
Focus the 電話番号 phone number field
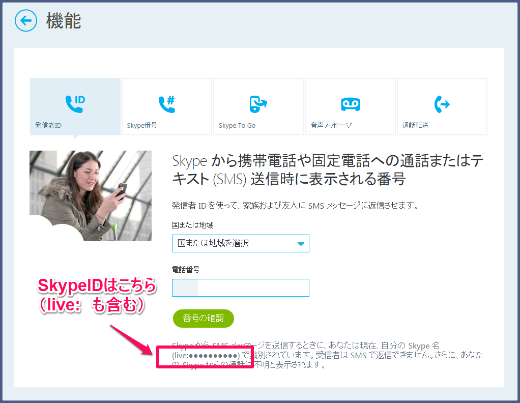click(241, 288)
